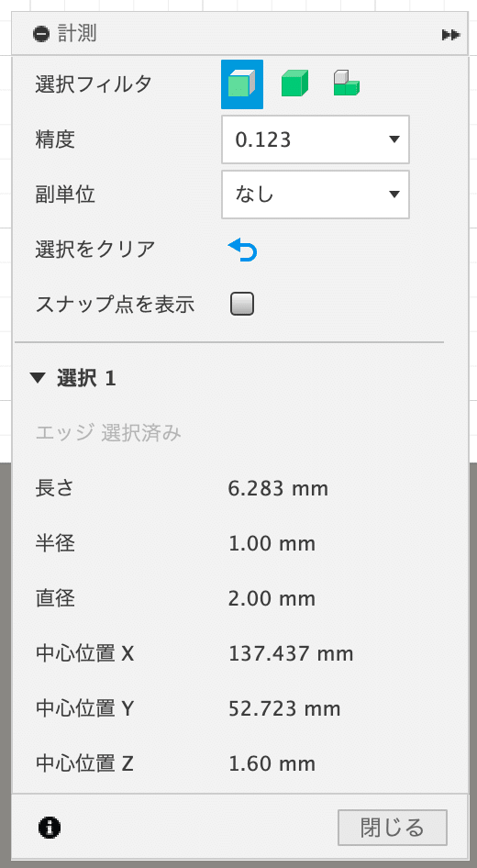
Task: Click the 中心位置 Z value 1.60 mm
Action: [x=272, y=764]
